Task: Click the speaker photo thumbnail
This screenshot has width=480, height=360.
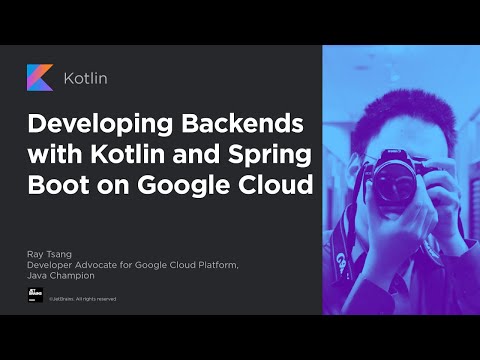Action: click(401, 180)
